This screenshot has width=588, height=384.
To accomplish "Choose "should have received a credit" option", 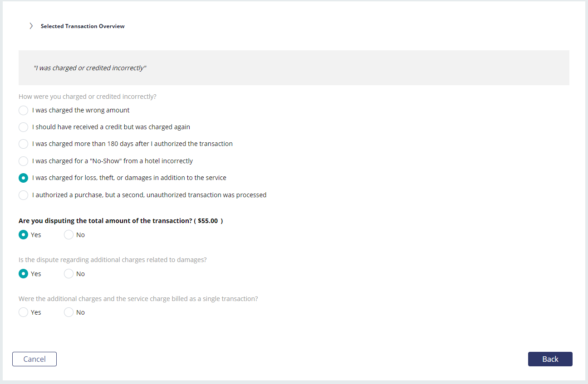I will coord(23,127).
